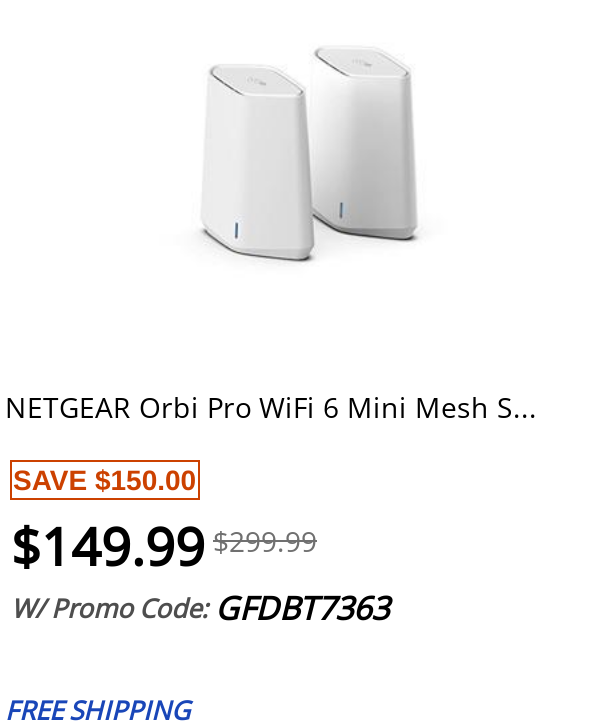The height and width of the screenshot is (728, 610).
Task: Click the top panel of right Orbi unit
Action: (362, 61)
